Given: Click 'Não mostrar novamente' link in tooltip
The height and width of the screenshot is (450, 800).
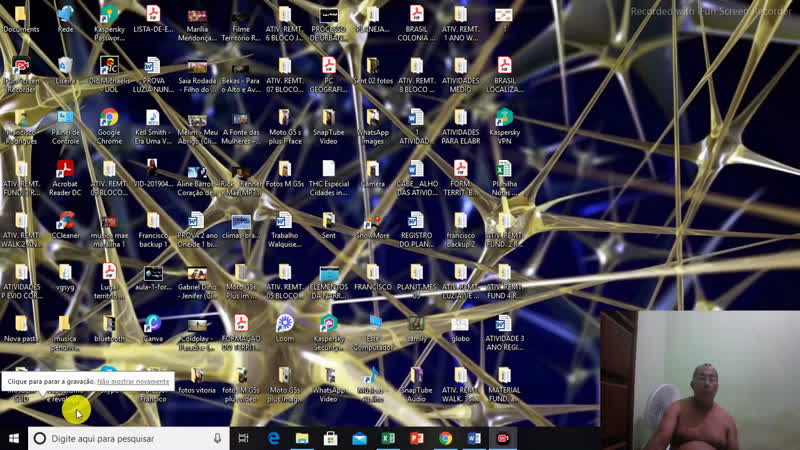Looking at the screenshot, I should [x=133, y=381].
